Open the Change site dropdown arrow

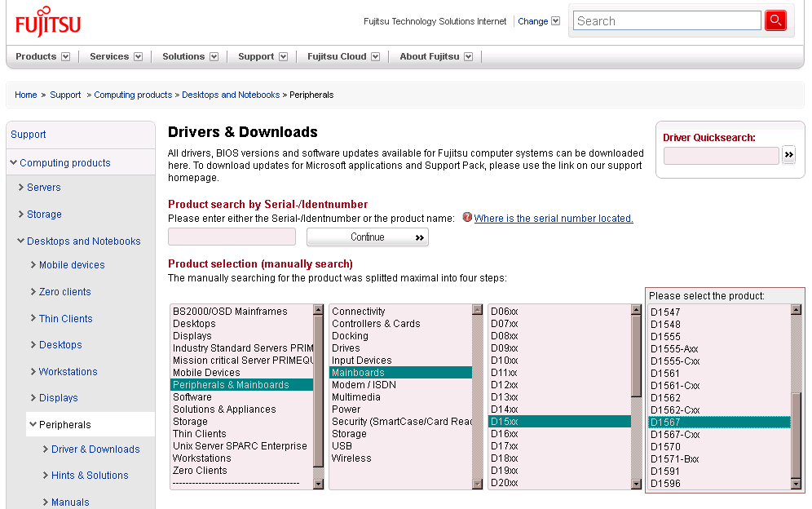click(556, 21)
